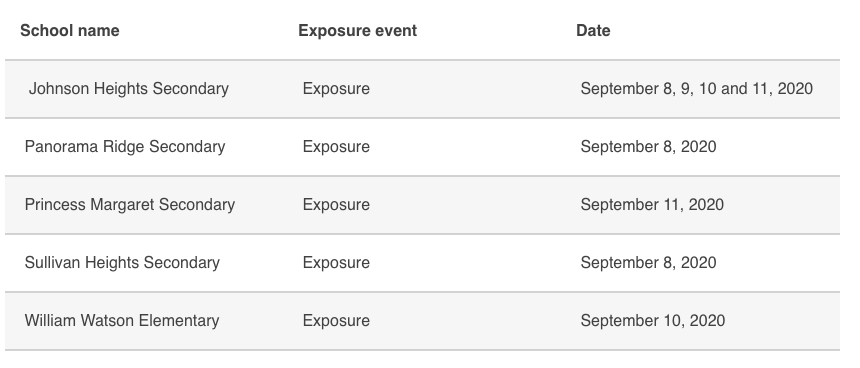This screenshot has height=368, width=860.
Task: Click Exposure cell for Princess Margaret Secondary
Action: (336, 205)
